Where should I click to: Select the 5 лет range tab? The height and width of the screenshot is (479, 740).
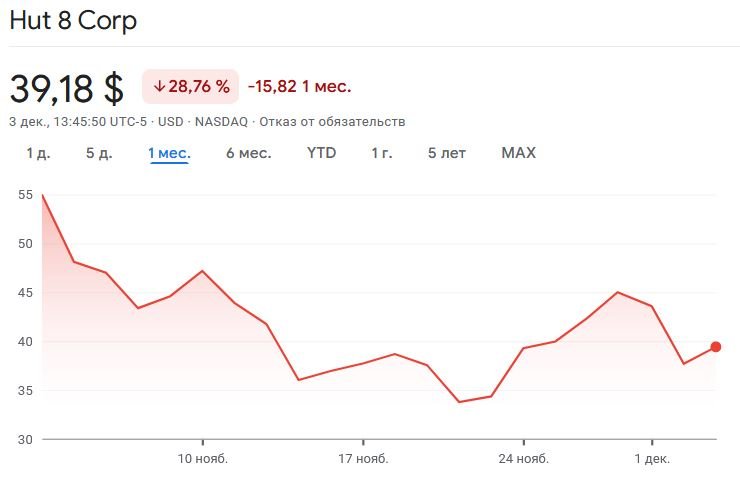point(447,153)
